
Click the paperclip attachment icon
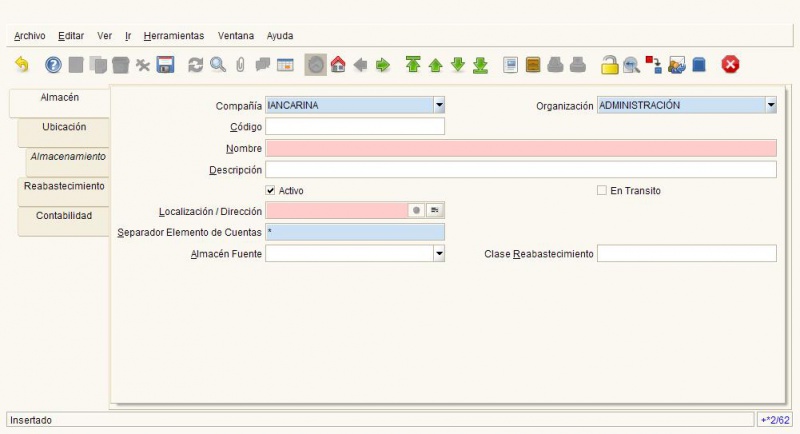240,65
